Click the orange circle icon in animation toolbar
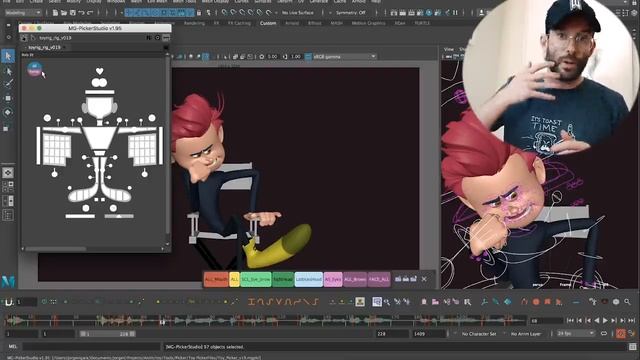The image size is (640, 360). [536, 302]
